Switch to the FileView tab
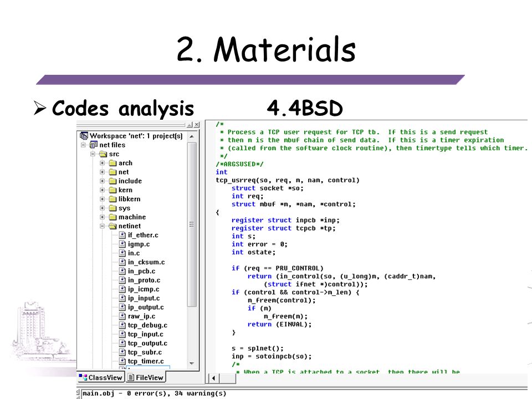 point(146,377)
